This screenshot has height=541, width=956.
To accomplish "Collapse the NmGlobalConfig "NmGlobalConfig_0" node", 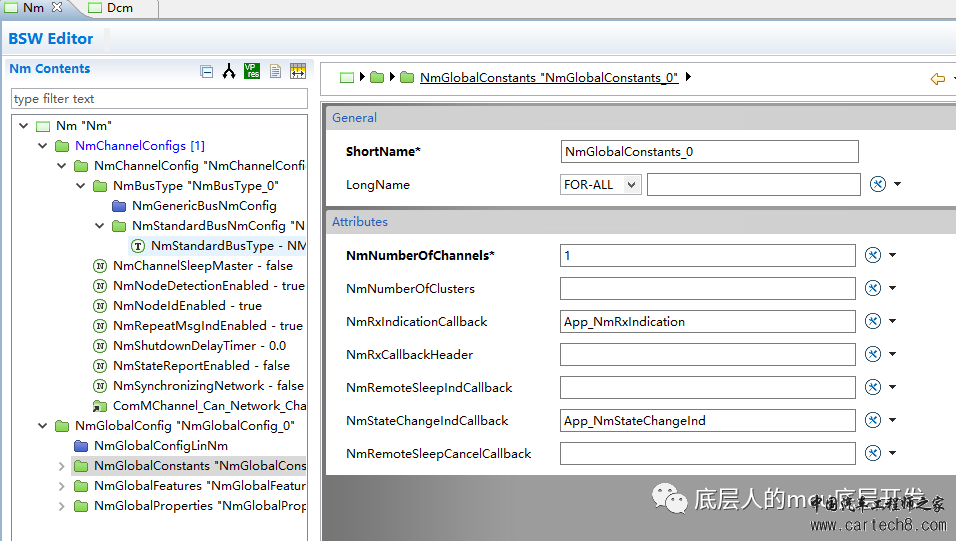I will (43, 426).
